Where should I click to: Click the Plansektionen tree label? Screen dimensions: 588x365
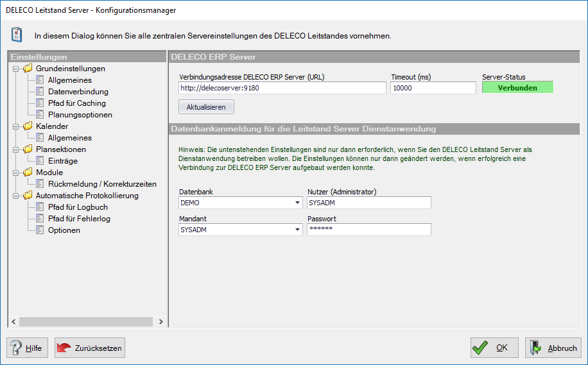(x=61, y=149)
